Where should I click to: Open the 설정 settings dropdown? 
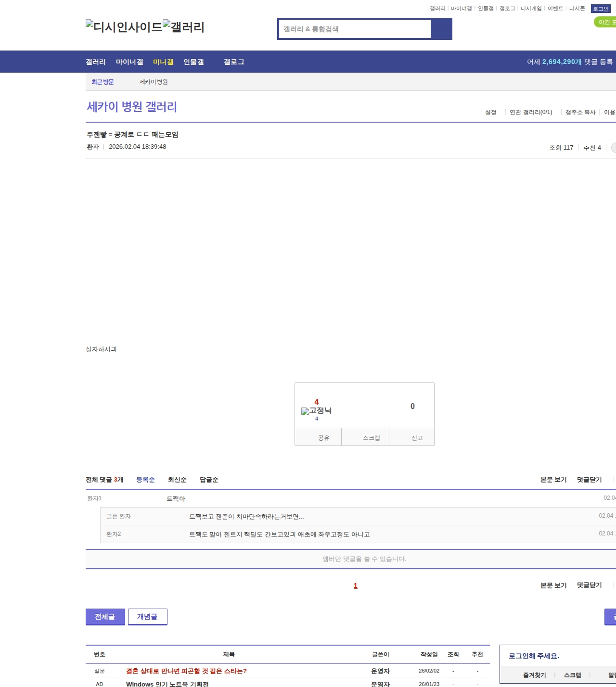tap(490, 112)
